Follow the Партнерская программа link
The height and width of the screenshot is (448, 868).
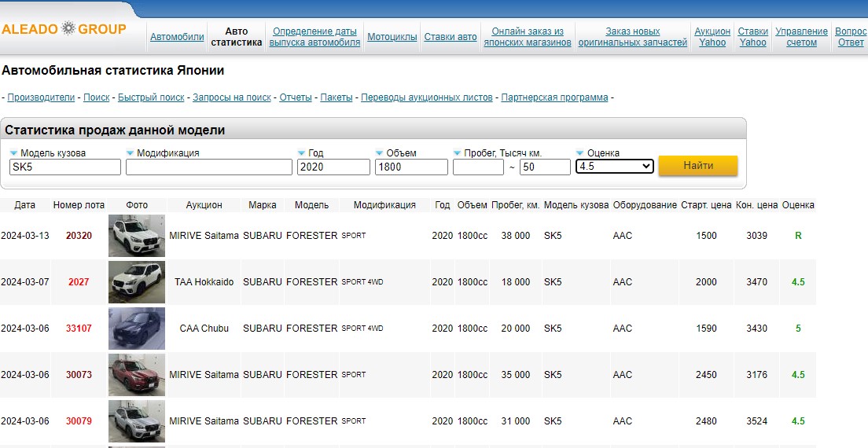pos(554,97)
